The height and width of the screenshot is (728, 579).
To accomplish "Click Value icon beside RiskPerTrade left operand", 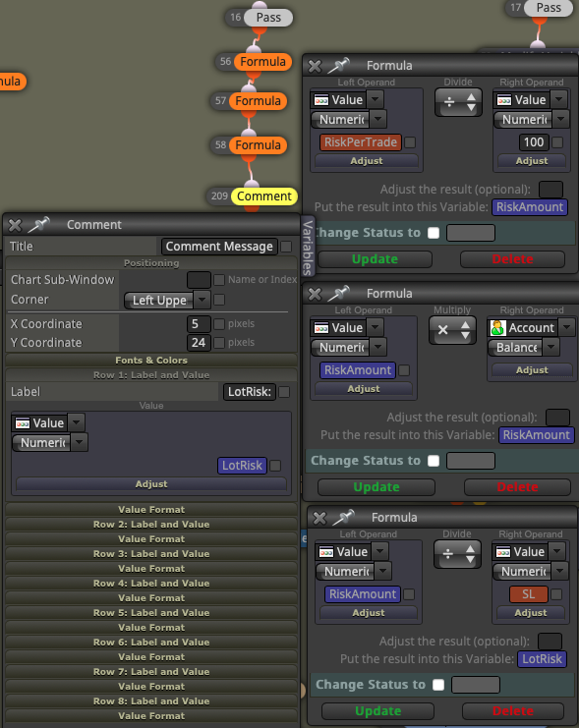I will click(x=321, y=100).
